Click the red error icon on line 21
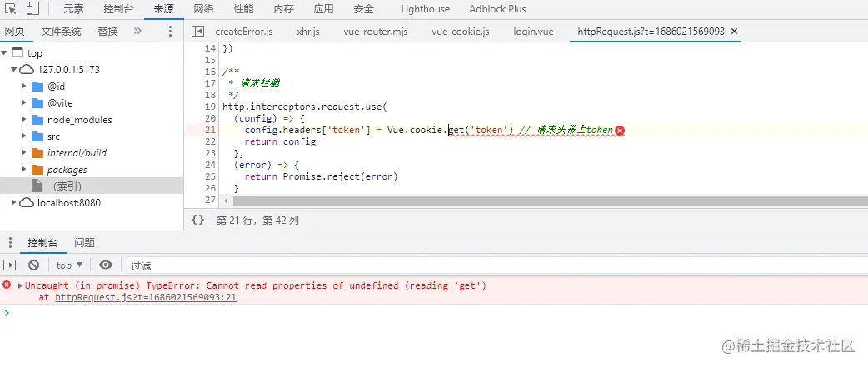Screen dimensions: 868x367 (620, 131)
